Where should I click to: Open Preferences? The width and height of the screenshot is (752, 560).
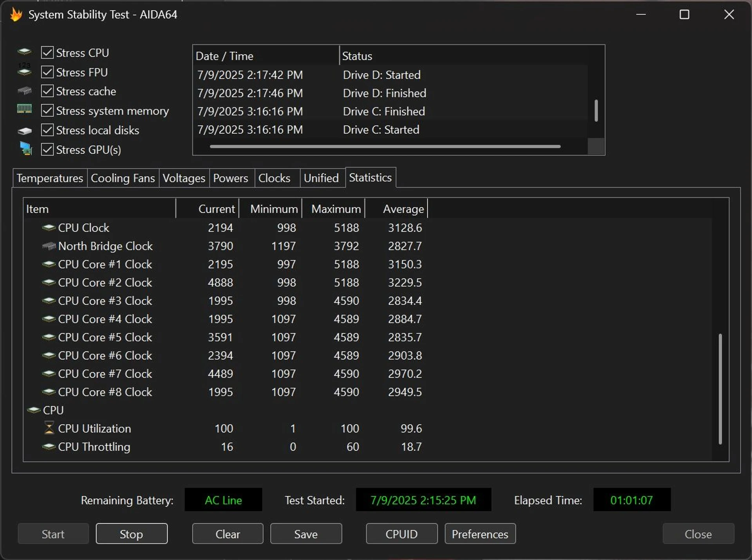[480, 534]
